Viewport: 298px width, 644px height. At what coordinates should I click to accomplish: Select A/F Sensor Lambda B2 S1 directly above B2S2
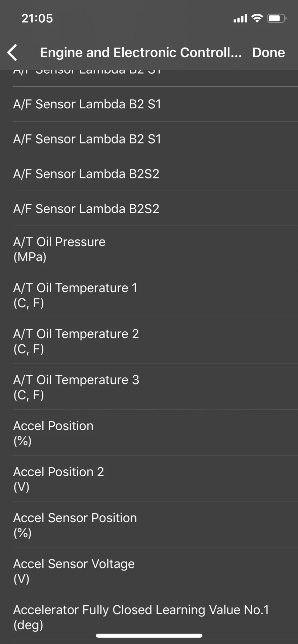coord(149,139)
